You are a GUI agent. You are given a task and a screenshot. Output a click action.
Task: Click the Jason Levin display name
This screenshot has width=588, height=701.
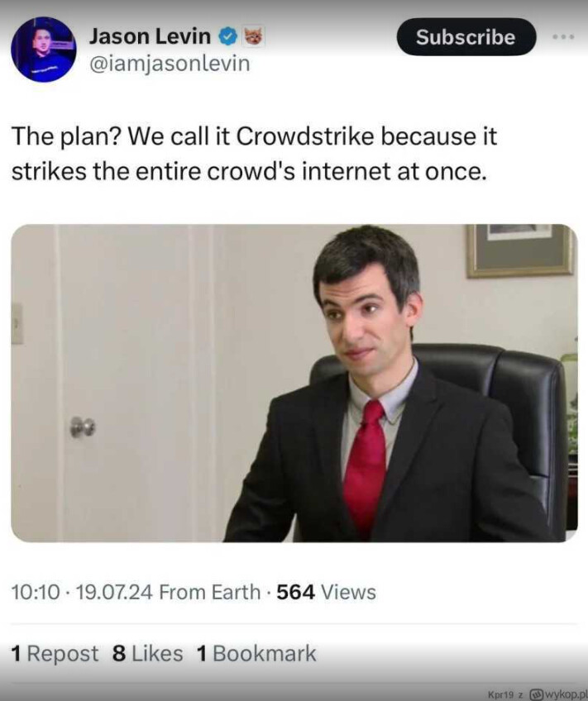(150, 36)
